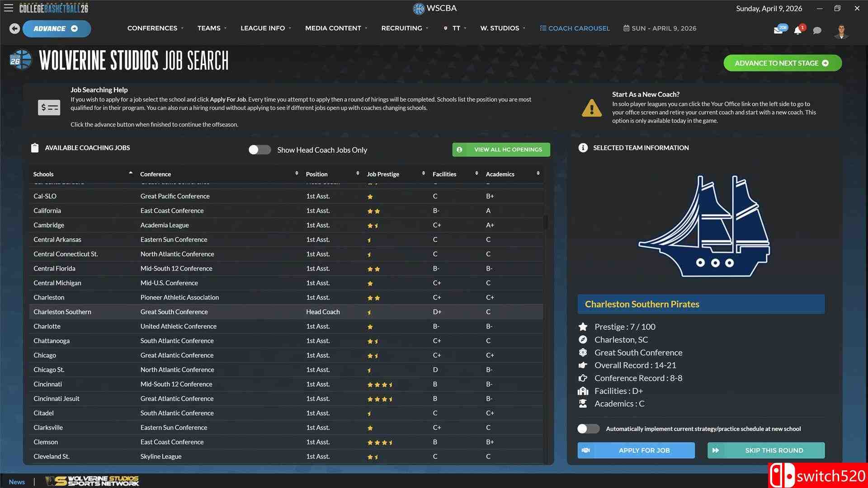Open the hamburger menu icon
The height and width of the screenshot is (488, 868).
tap(9, 8)
